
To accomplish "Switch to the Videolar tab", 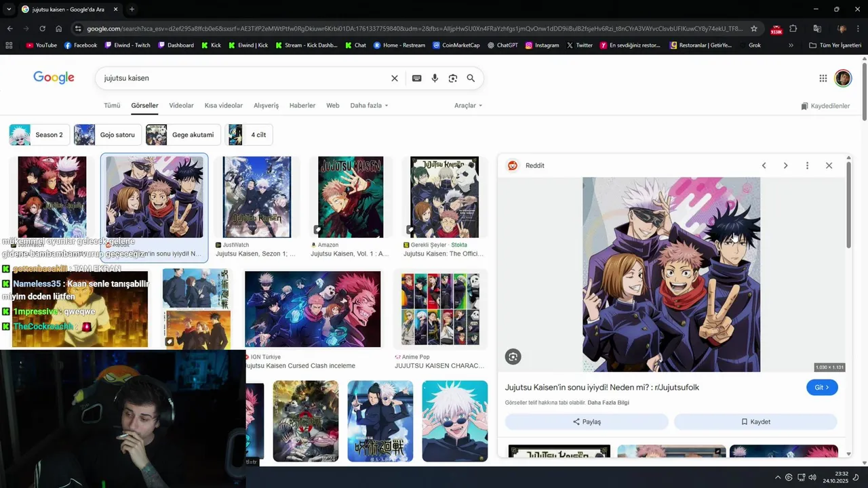I will click(181, 106).
